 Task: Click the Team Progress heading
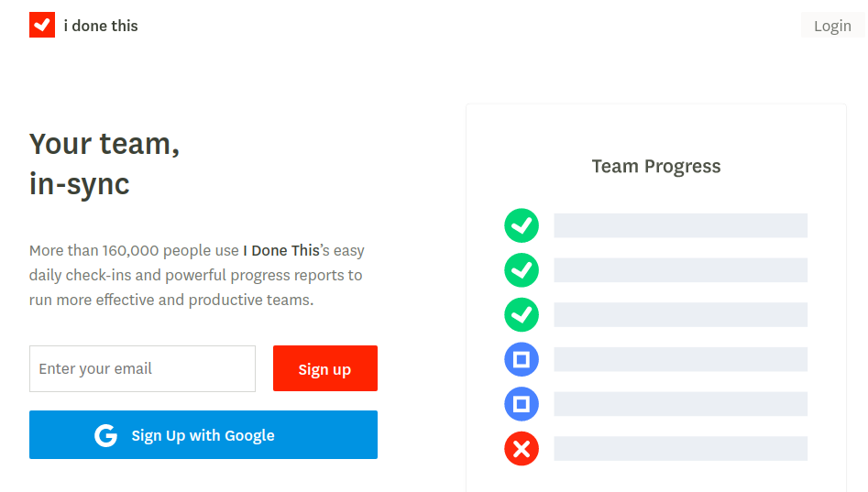[656, 166]
